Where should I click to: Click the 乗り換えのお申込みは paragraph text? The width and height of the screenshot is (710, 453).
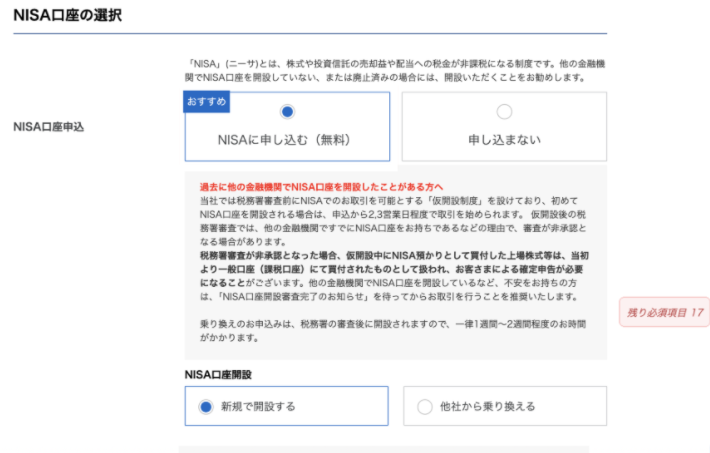(380, 330)
